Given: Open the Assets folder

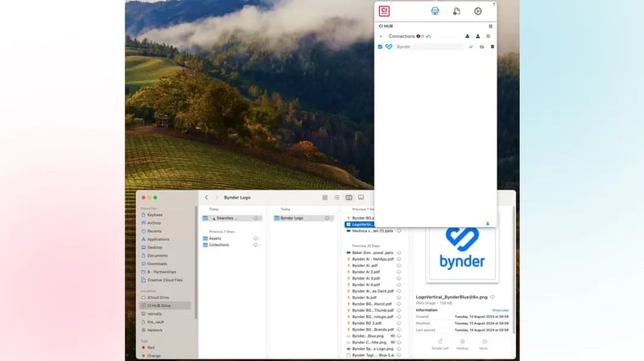Looking at the screenshot, I should pyautogui.click(x=215, y=238).
